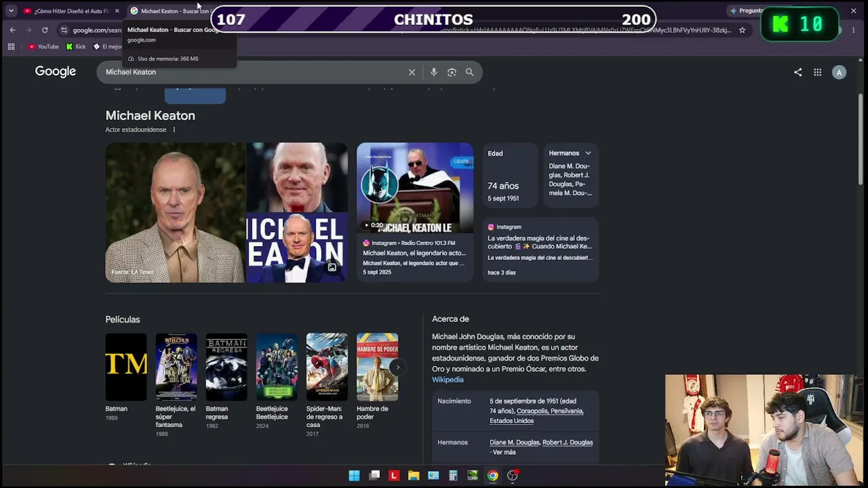Screen dimensions: 868x488
Task: Close the '¿Cómo Hitler Diseñó' YouTube tab
Action: click(x=117, y=11)
